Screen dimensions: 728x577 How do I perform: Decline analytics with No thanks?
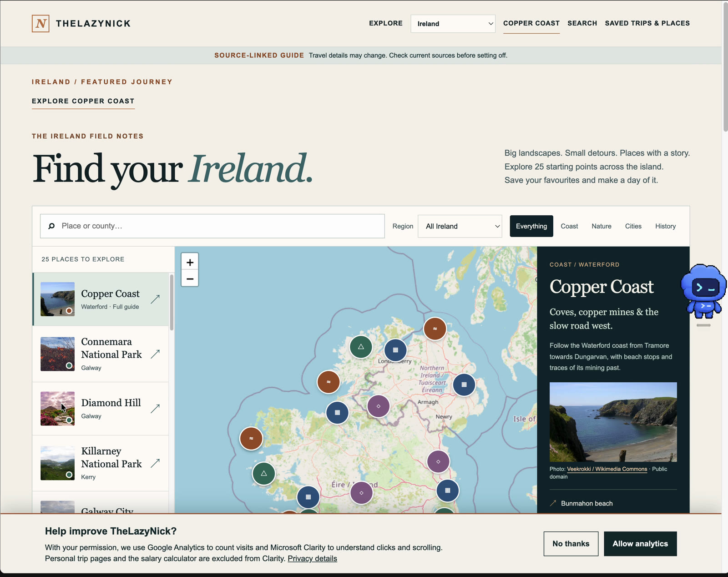coord(571,544)
